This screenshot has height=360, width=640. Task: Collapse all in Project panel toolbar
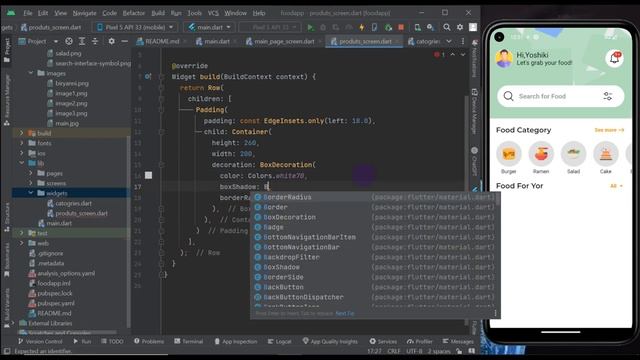95,41
